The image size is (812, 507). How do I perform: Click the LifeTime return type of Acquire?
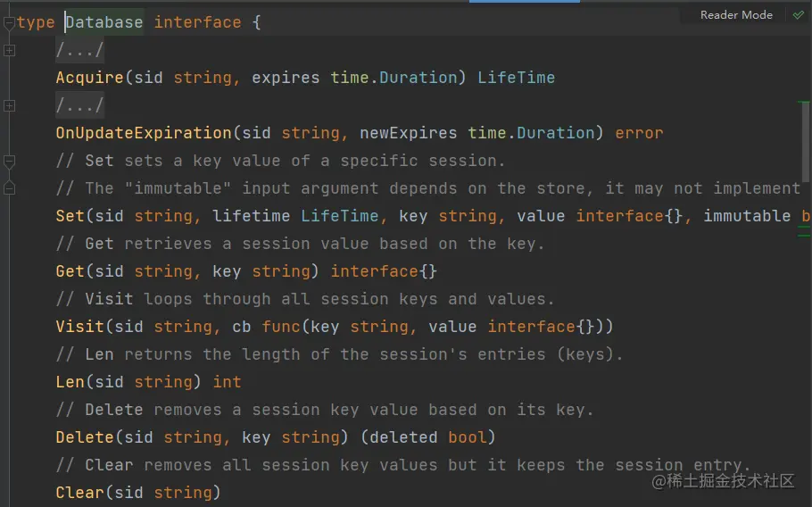(516, 78)
